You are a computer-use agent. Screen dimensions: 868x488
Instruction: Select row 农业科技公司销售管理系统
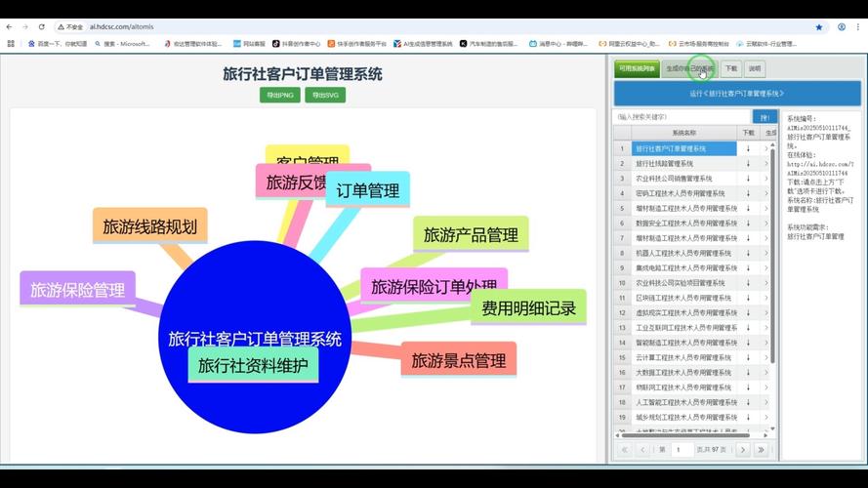click(684, 179)
